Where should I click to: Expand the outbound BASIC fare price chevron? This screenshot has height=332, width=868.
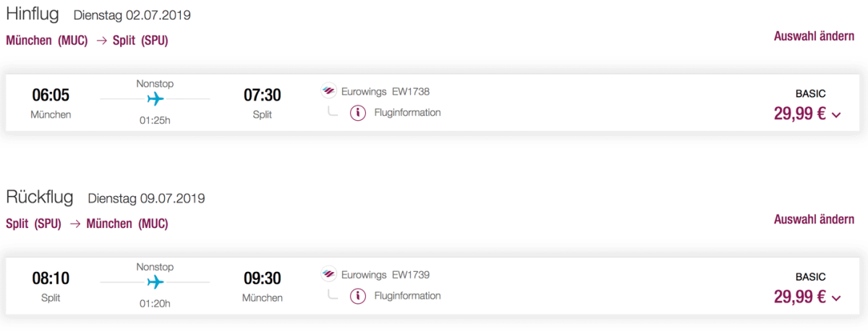(837, 115)
